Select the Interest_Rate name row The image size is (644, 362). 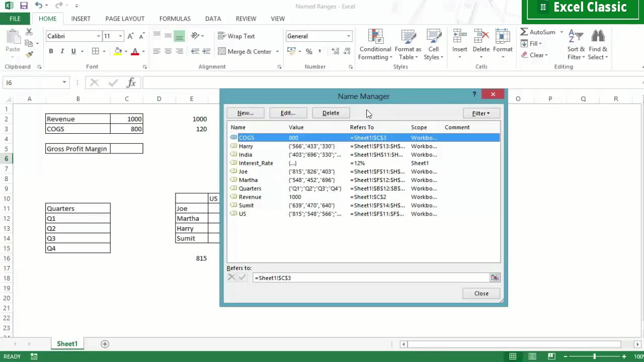(364, 163)
